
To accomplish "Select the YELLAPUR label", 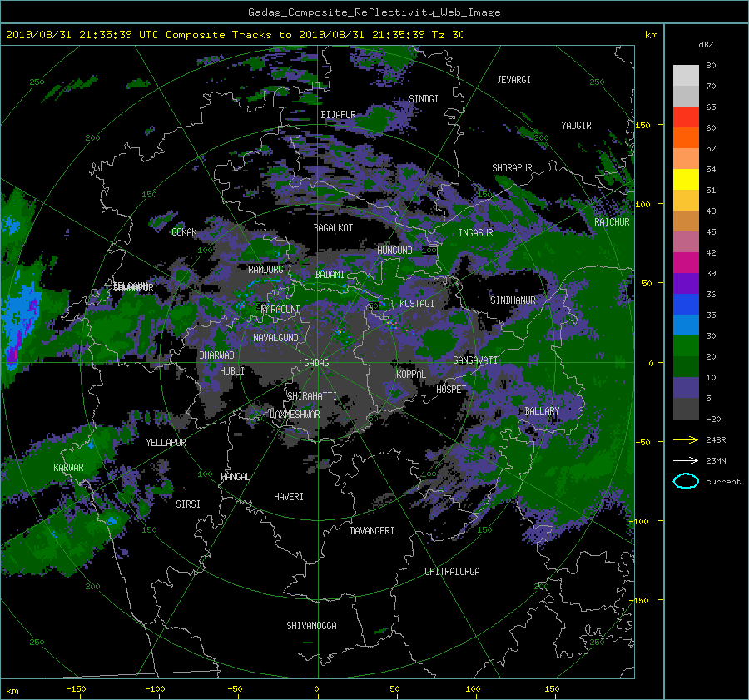I will point(166,443).
